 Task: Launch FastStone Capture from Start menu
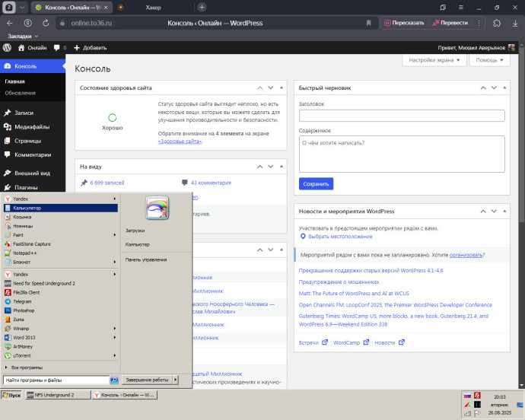tap(61, 244)
